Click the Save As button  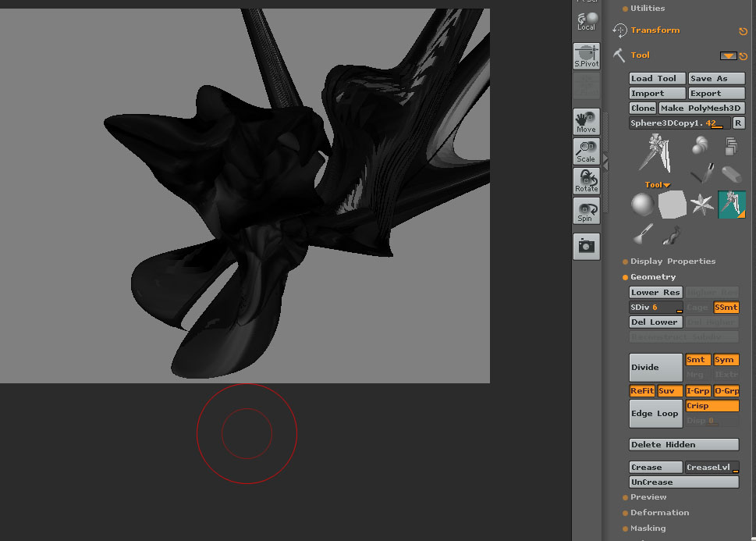pyautogui.click(x=716, y=79)
